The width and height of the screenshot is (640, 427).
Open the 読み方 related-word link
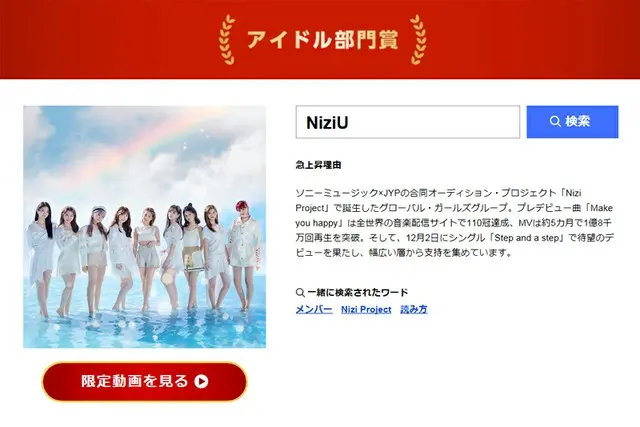pyautogui.click(x=413, y=309)
